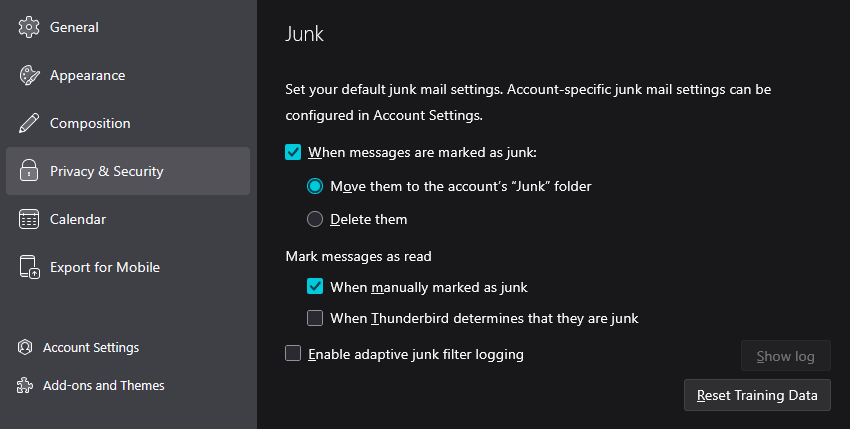The width and height of the screenshot is (850, 429).
Task: Click the Calendar icon in sidebar
Action: point(29,219)
